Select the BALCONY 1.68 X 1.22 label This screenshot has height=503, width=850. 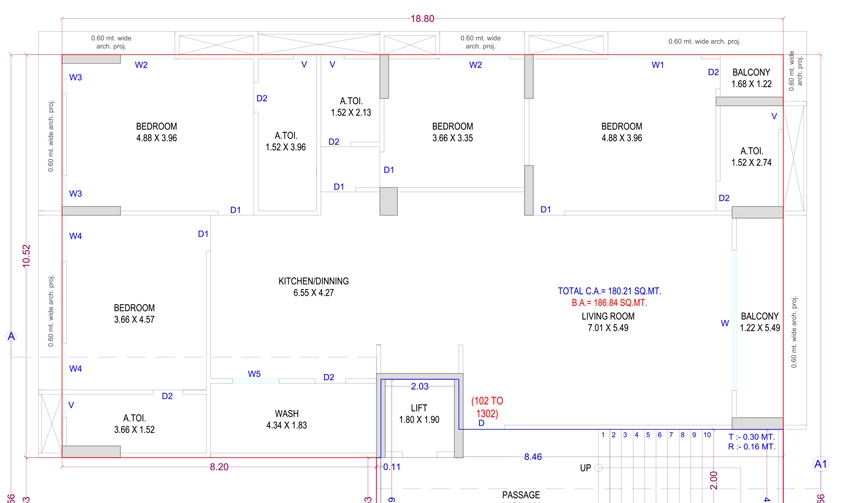(751, 78)
